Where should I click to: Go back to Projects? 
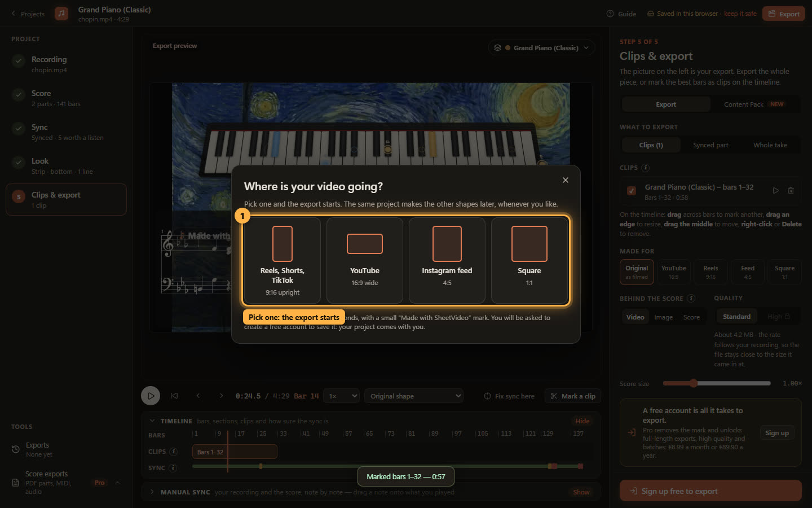[28, 14]
